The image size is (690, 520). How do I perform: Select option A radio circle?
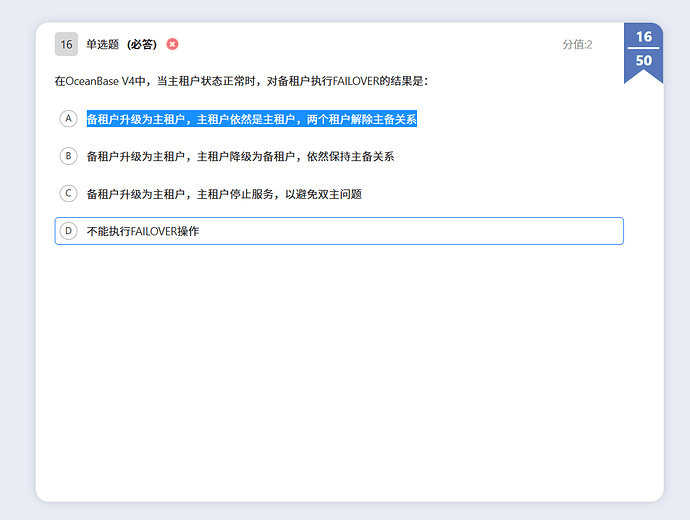point(68,119)
